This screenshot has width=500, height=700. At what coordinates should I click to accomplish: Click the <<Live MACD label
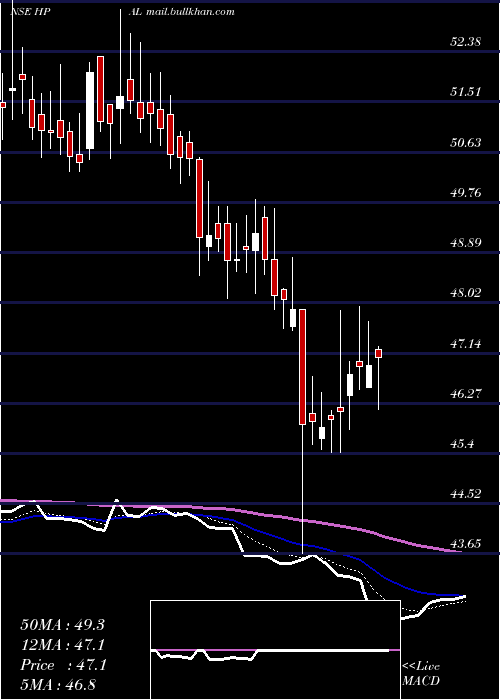pos(421,673)
